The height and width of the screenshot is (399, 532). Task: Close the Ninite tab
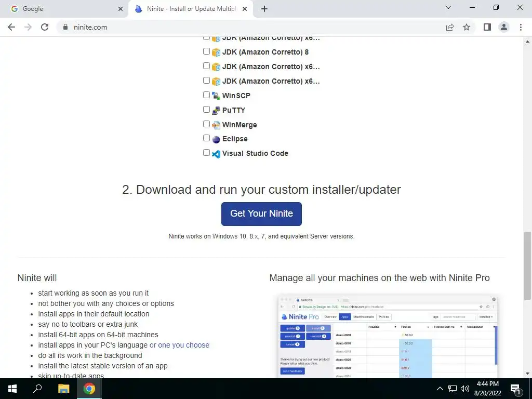244,9
